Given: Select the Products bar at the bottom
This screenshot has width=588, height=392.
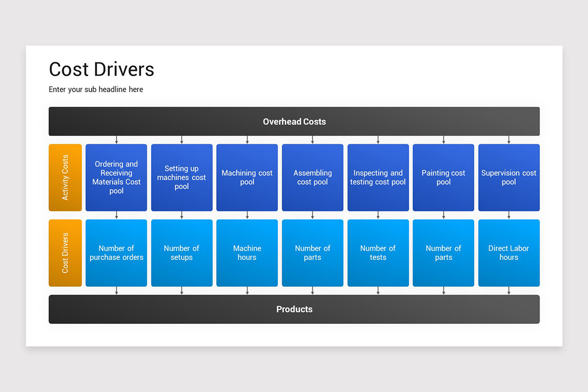Looking at the screenshot, I should 294,309.
